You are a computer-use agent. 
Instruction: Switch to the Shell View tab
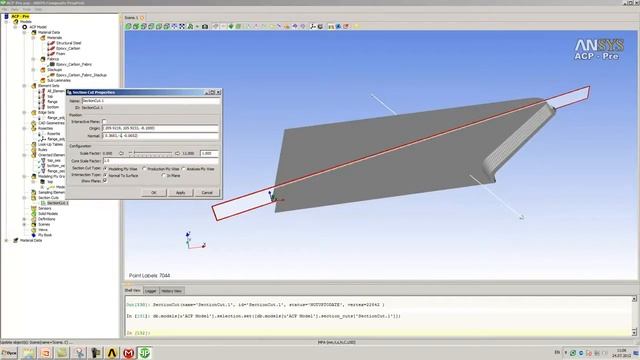(133, 291)
